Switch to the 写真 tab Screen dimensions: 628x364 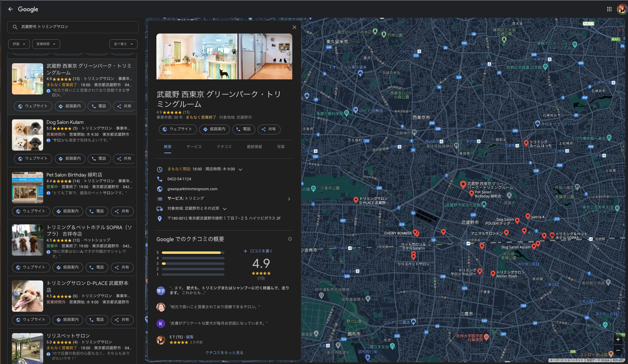tap(281, 147)
